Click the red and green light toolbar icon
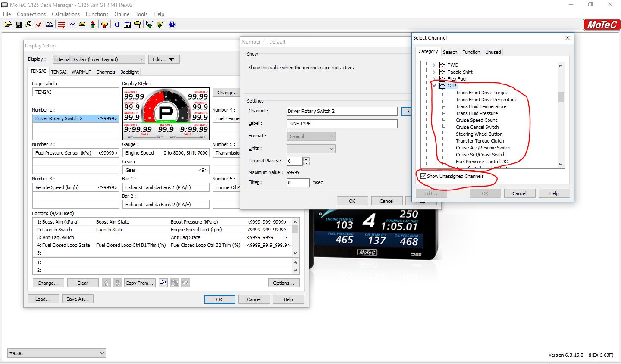 (x=93, y=25)
